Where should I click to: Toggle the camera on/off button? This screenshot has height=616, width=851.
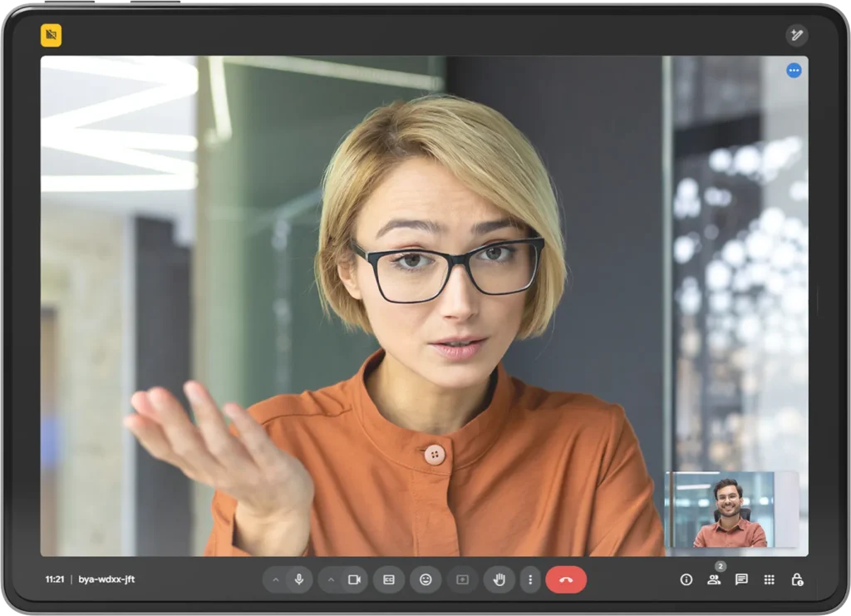[x=354, y=579]
